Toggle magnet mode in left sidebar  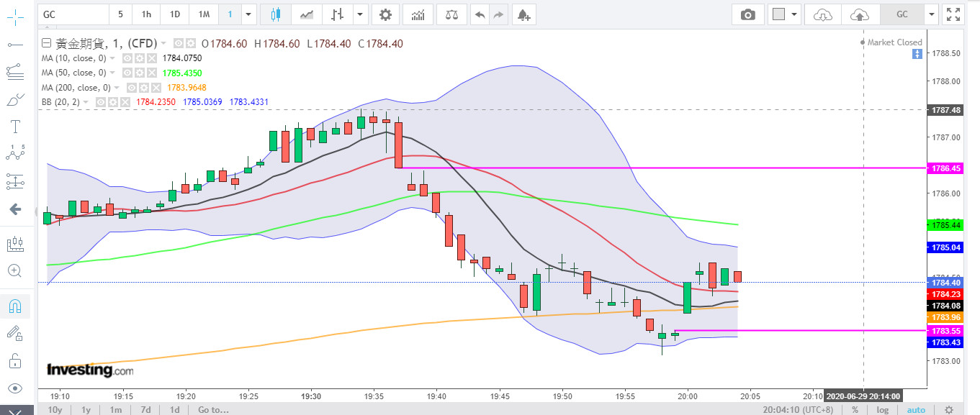14,306
